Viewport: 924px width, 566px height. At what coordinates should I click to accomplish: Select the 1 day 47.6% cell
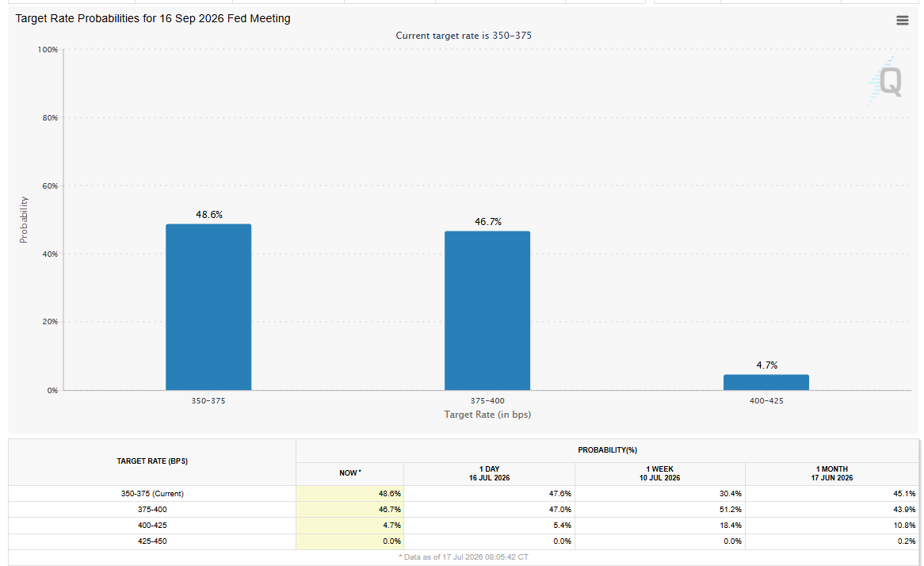point(489,494)
